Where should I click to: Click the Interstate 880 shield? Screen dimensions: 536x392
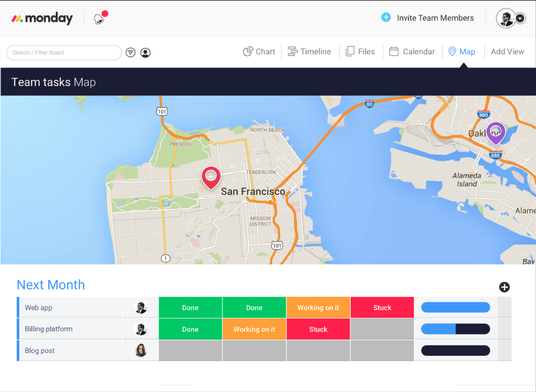coord(495,155)
